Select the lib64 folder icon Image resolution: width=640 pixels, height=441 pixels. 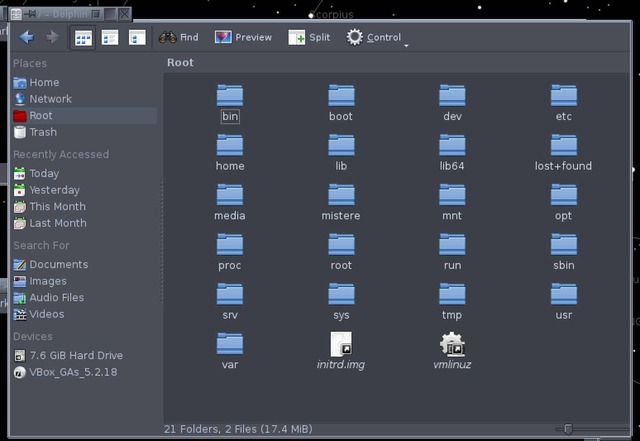point(452,145)
